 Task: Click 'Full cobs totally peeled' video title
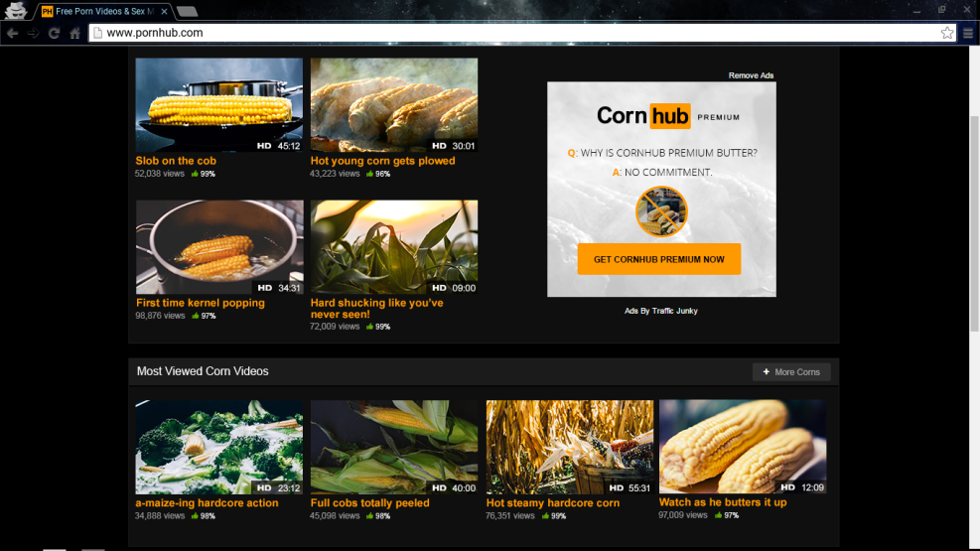tap(369, 503)
